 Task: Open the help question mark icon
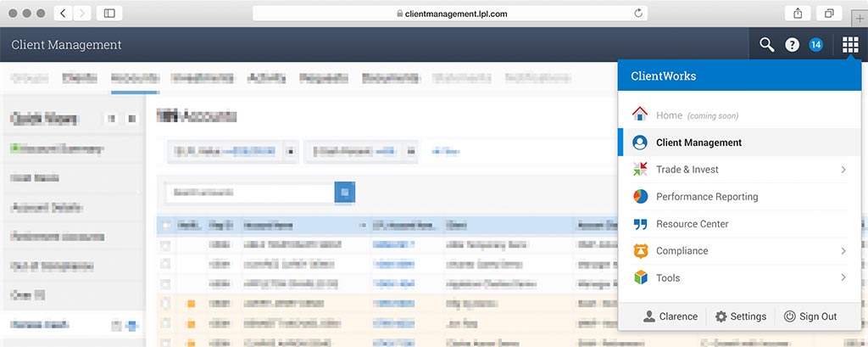pos(792,45)
